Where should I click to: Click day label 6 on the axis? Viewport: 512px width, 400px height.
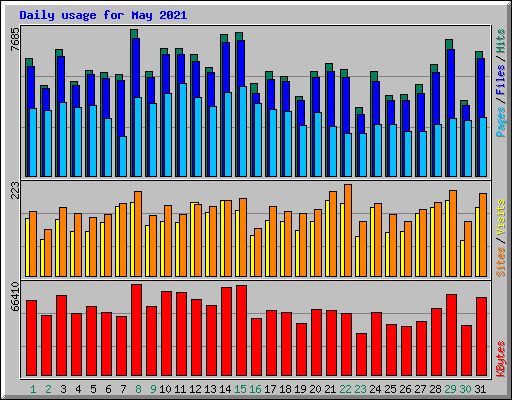click(108, 389)
